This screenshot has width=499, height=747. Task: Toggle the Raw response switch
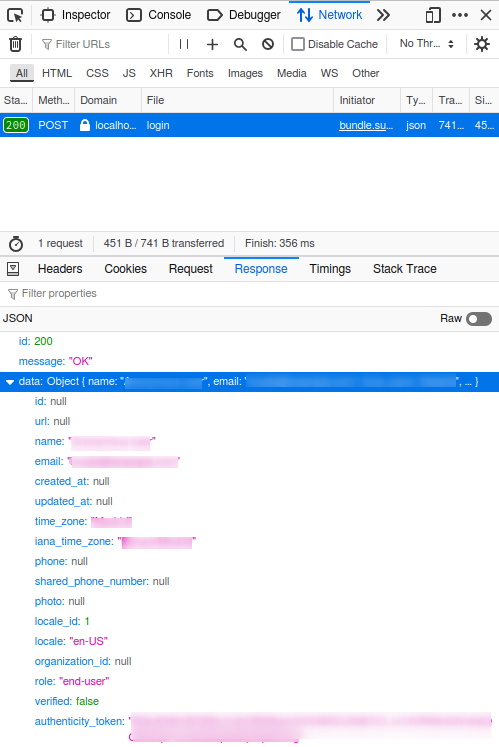(479, 319)
